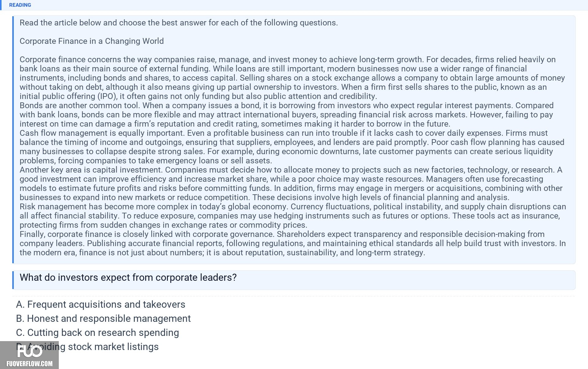Select answer A. Frequent acquisitions and takeovers

100,304
